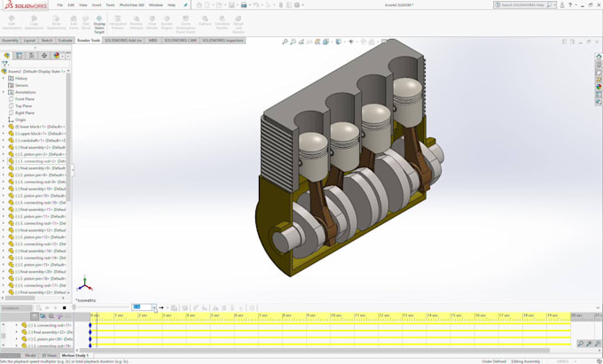Open the Tools menu
The image size is (603, 364).
coord(110,5)
